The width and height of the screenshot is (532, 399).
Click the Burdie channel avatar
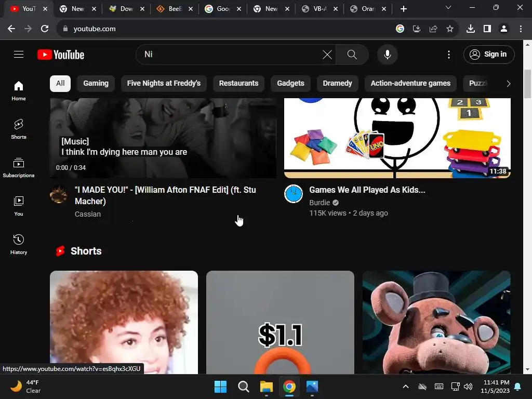coord(293,194)
